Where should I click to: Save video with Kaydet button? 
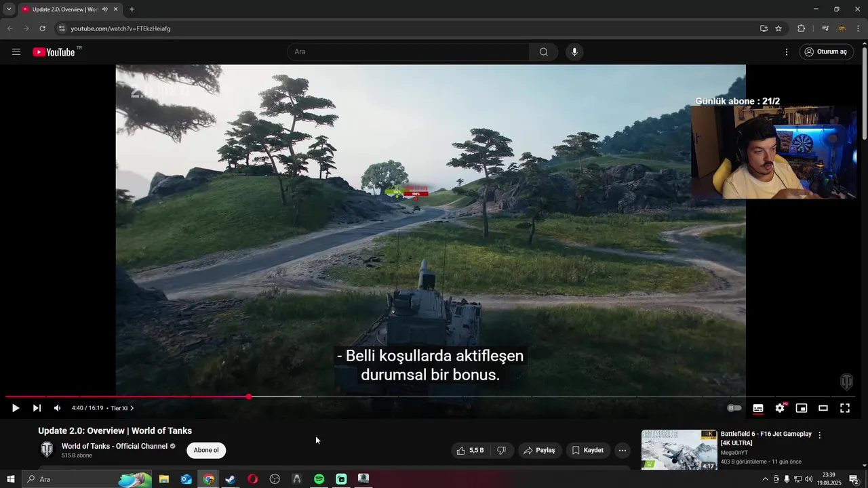pyautogui.click(x=587, y=450)
